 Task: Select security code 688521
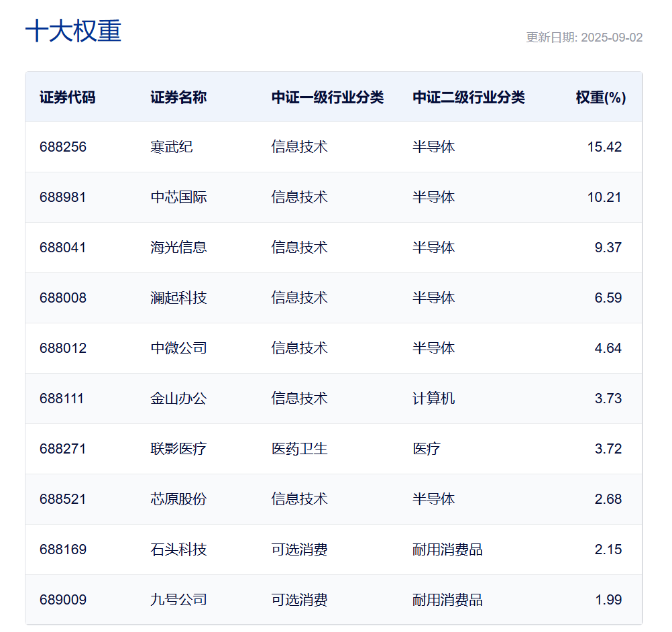(x=63, y=499)
